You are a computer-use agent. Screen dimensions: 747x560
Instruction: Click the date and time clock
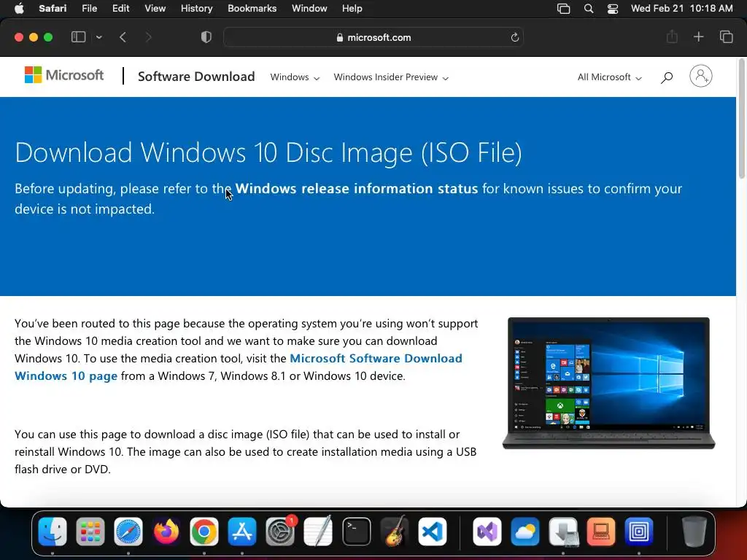coord(682,9)
